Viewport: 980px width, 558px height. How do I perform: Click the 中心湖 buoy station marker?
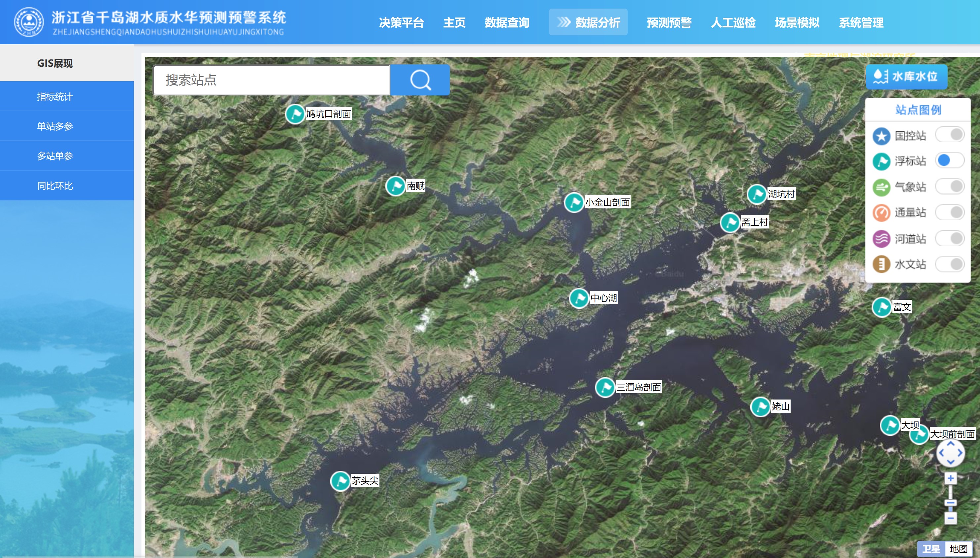[579, 298]
